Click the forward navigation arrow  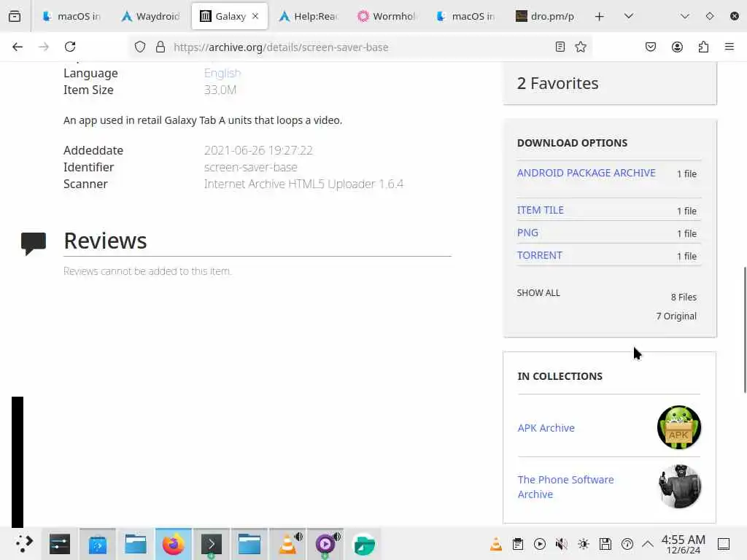pyautogui.click(x=44, y=47)
